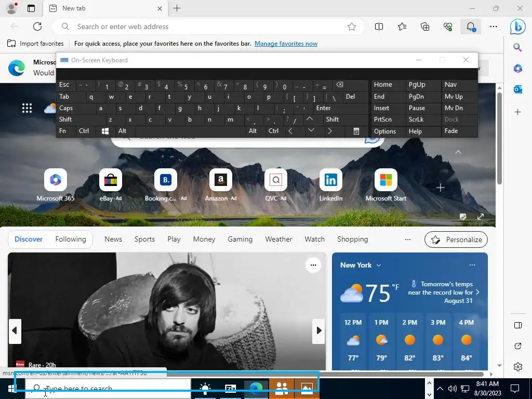Click the Personalize button
The image size is (532, 399).
(x=456, y=240)
